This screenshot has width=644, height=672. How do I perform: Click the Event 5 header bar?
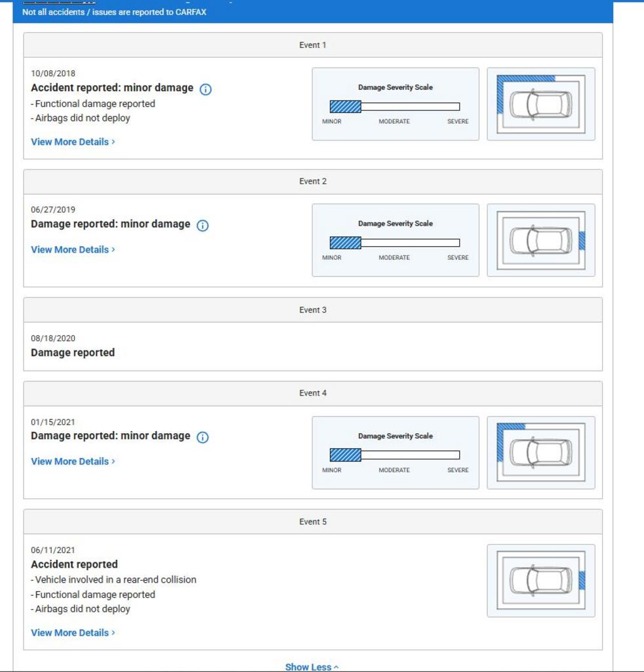tap(313, 522)
